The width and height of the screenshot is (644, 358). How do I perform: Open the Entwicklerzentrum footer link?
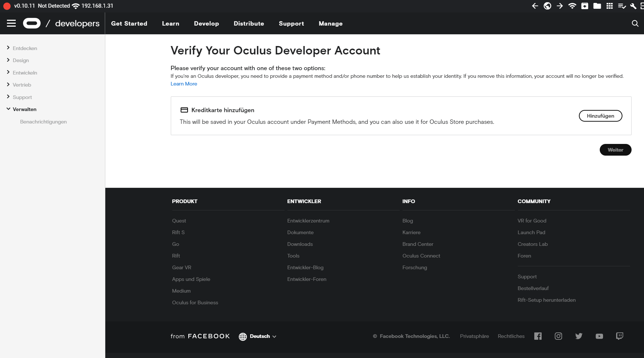pos(308,221)
